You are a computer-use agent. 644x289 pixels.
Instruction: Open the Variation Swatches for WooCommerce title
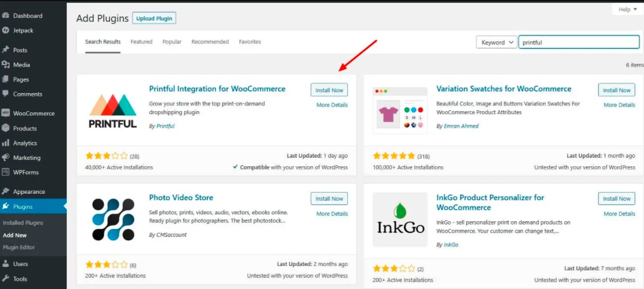tap(504, 89)
